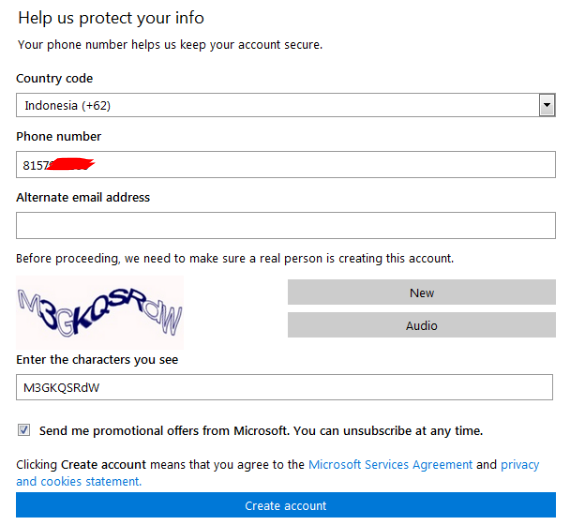Click the 'and cookies statement.' link text
The width and height of the screenshot is (571, 529).
tap(79, 482)
